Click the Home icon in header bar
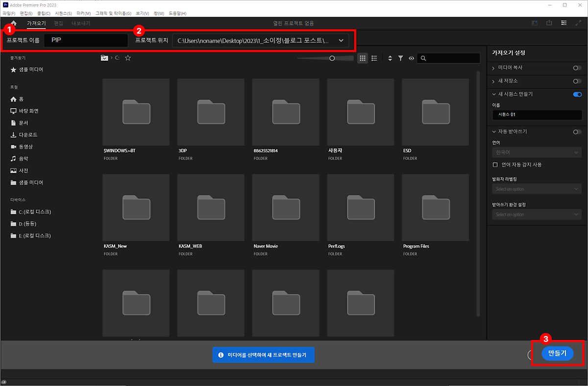Viewport: 588px width, 386px height. click(14, 23)
